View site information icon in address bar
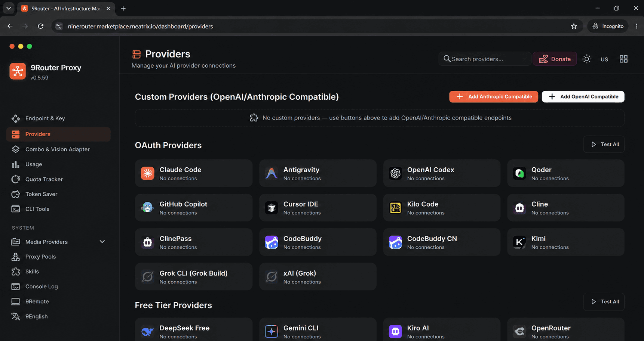This screenshot has width=644, height=341. pyautogui.click(x=59, y=26)
